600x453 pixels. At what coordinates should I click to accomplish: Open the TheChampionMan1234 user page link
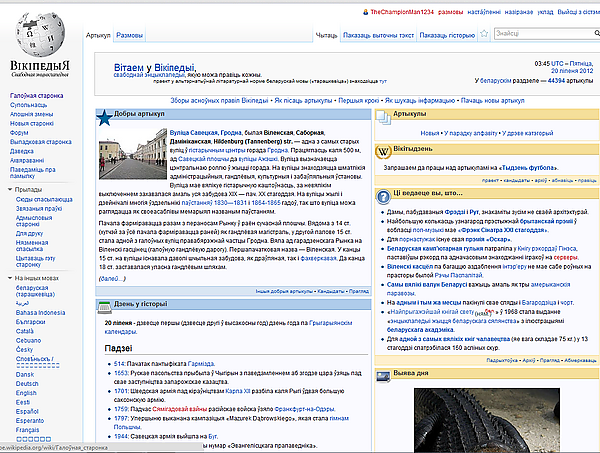coord(402,12)
